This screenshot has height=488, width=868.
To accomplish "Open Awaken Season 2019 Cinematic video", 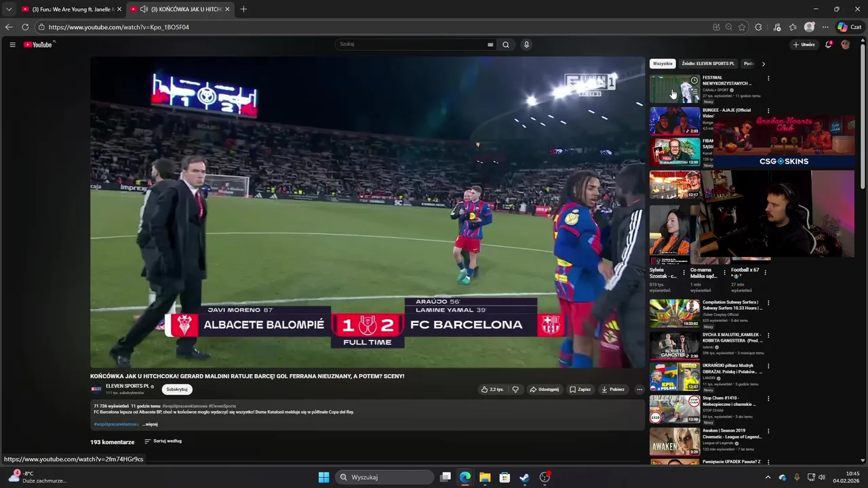I will coord(675,441).
